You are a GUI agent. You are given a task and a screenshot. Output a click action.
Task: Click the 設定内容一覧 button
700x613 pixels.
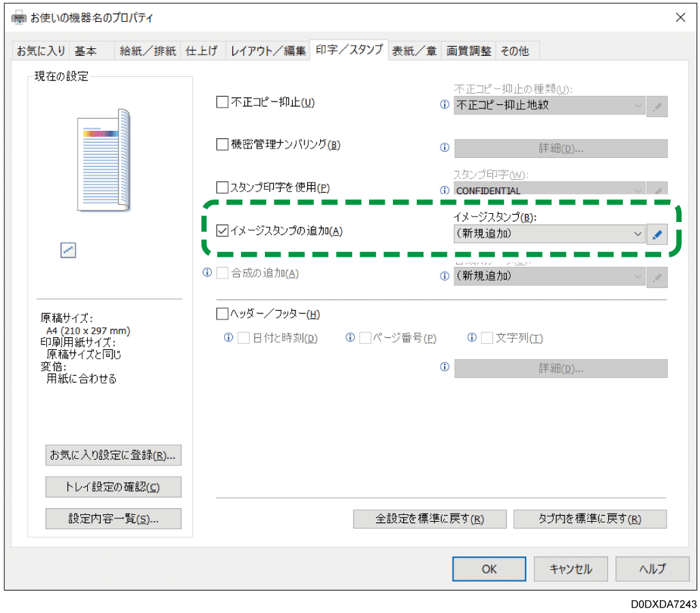click(113, 518)
